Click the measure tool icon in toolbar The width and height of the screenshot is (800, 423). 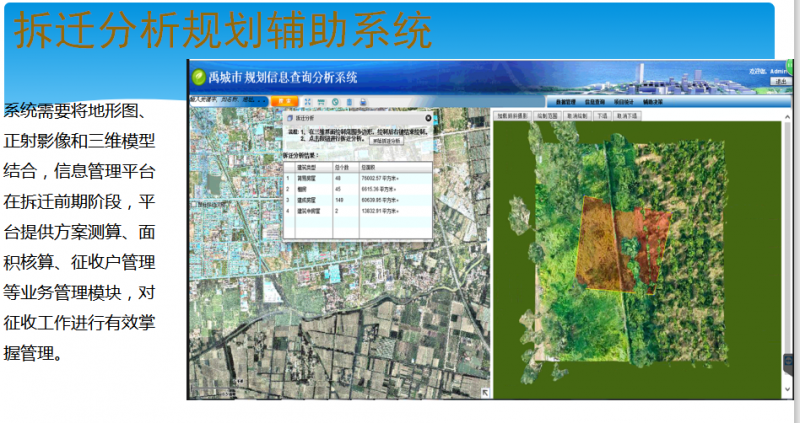[x=323, y=101]
